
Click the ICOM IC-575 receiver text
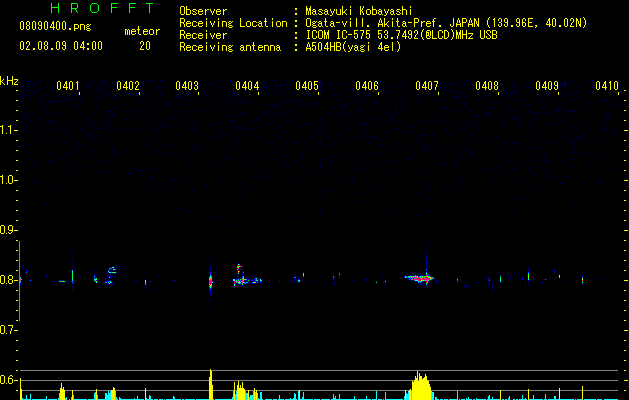point(401,35)
